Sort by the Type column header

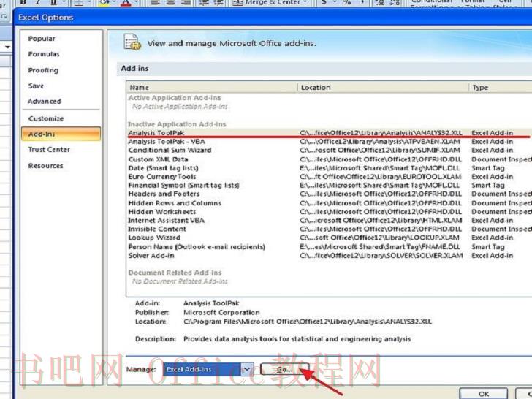coord(501,88)
